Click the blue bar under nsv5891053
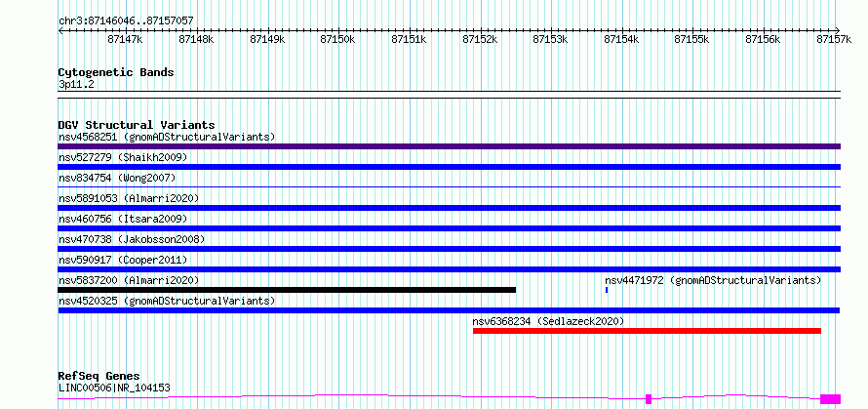868x409 pixels. click(x=449, y=208)
